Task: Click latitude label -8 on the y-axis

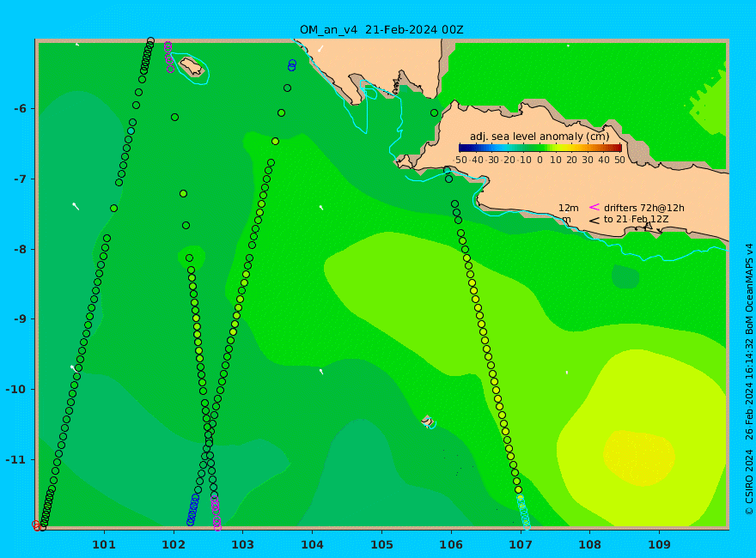Action: [x=21, y=250]
